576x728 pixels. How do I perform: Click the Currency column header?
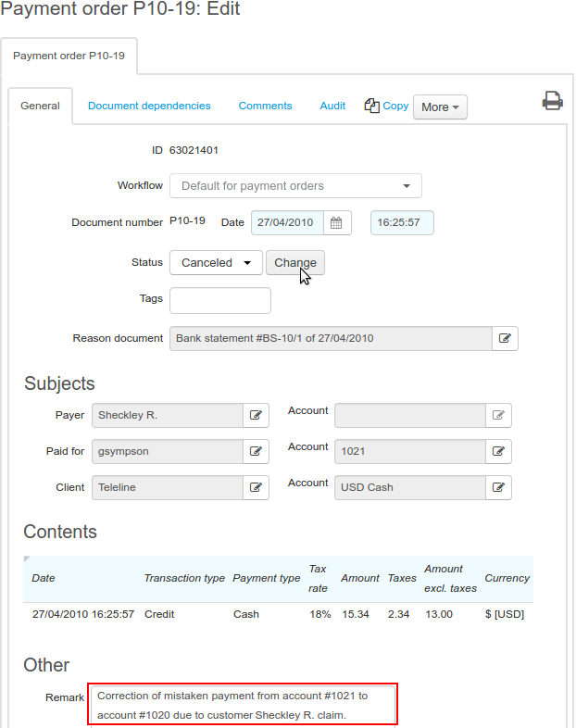coord(507,579)
